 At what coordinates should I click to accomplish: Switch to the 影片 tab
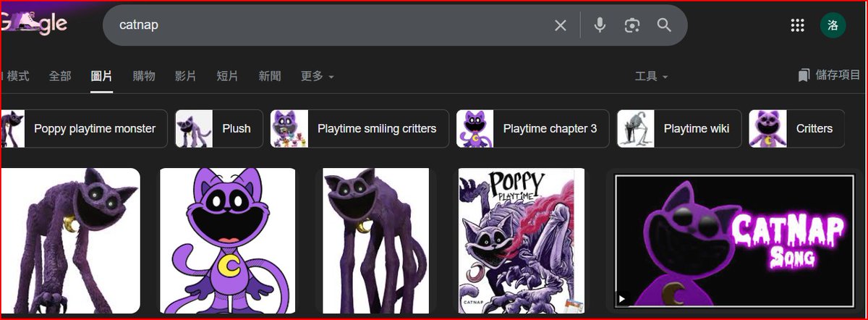(186, 76)
